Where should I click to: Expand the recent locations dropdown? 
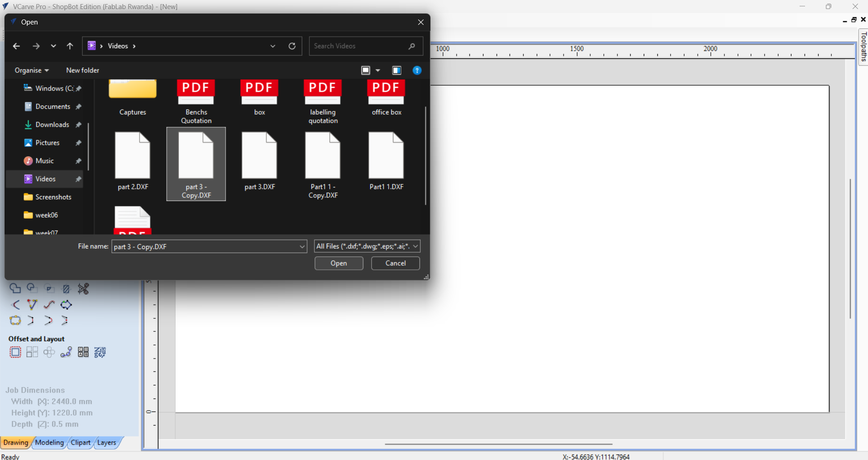point(53,46)
